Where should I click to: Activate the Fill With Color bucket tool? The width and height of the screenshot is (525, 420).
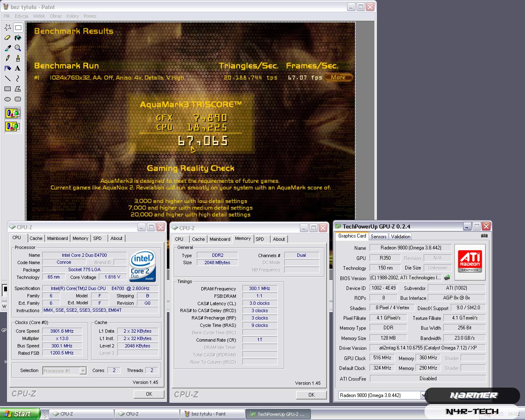[18, 38]
